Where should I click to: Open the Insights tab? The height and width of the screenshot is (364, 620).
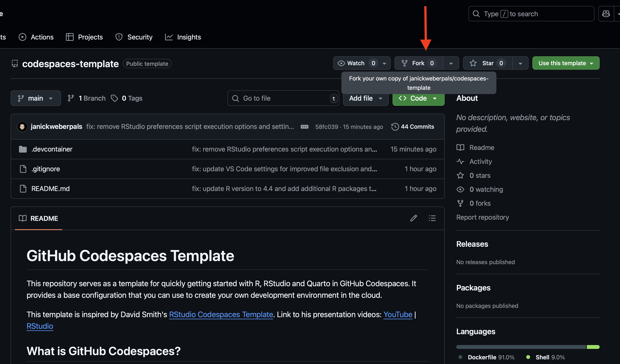[x=183, y=37]
